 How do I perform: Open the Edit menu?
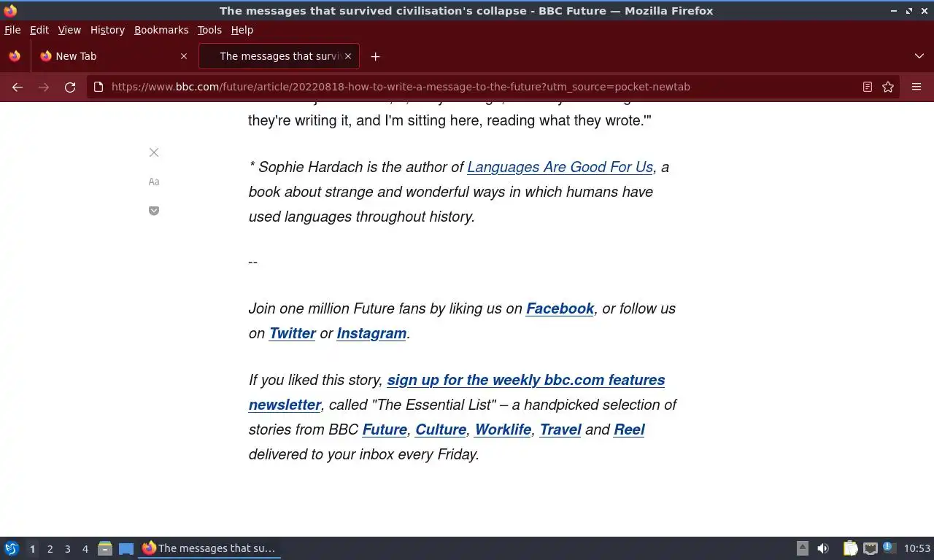pos(39,30)
